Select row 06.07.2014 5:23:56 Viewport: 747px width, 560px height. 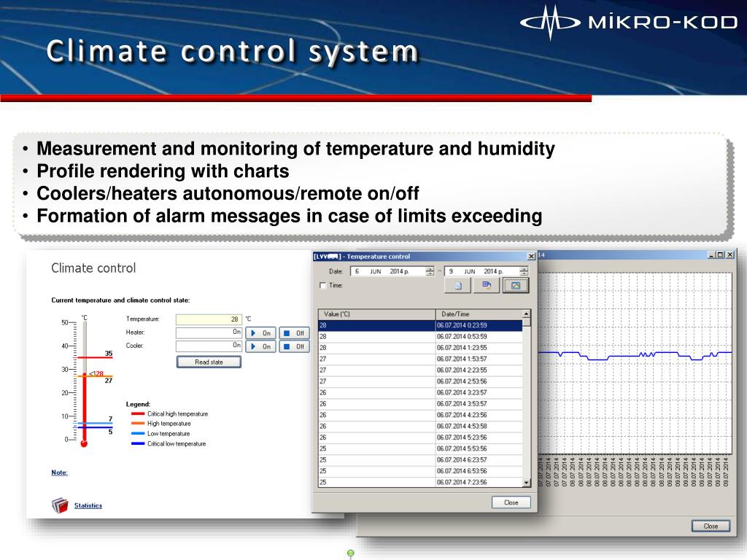click(x=420, y=437)
